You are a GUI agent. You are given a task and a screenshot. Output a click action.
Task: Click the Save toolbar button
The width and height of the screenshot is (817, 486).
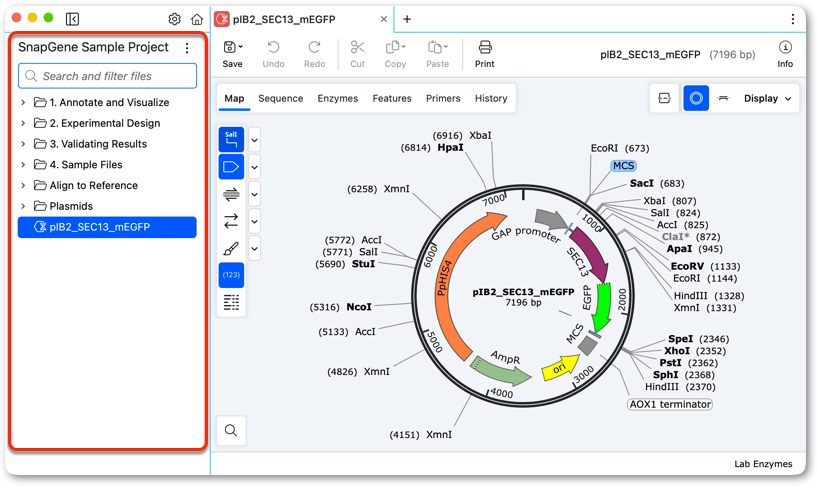coord(232,54)
